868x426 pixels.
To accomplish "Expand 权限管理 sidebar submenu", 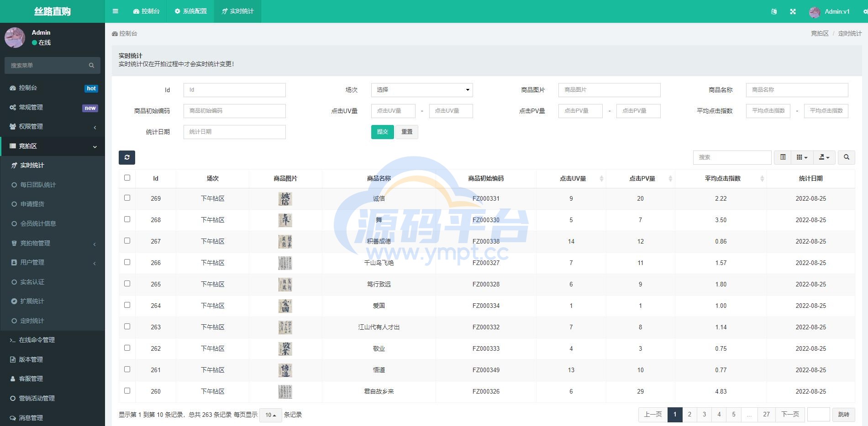I will coord(53,127).
